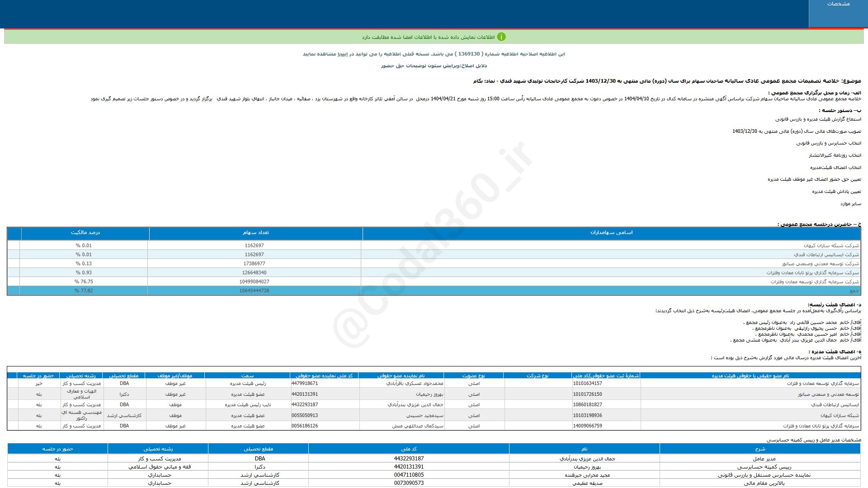The height and width of the screenshot is (488, 868).
Task: Click national code 0056186126
Action: click(305, 426)
